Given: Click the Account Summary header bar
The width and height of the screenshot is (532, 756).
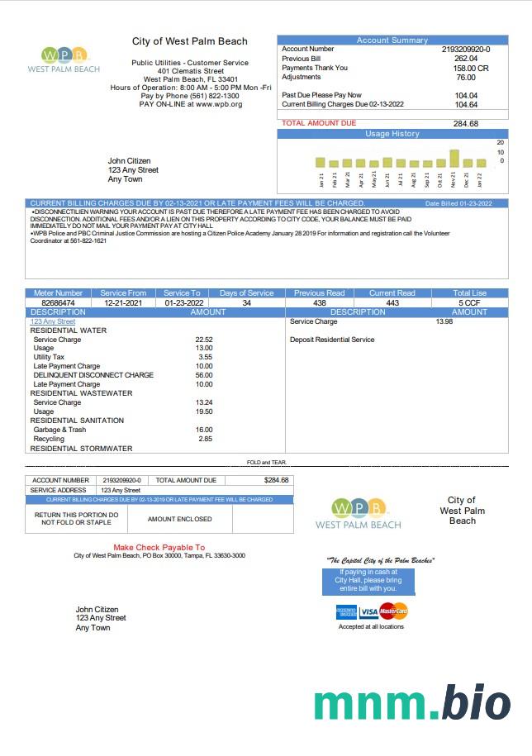Looking at the screenshot, I should (392, 40).
